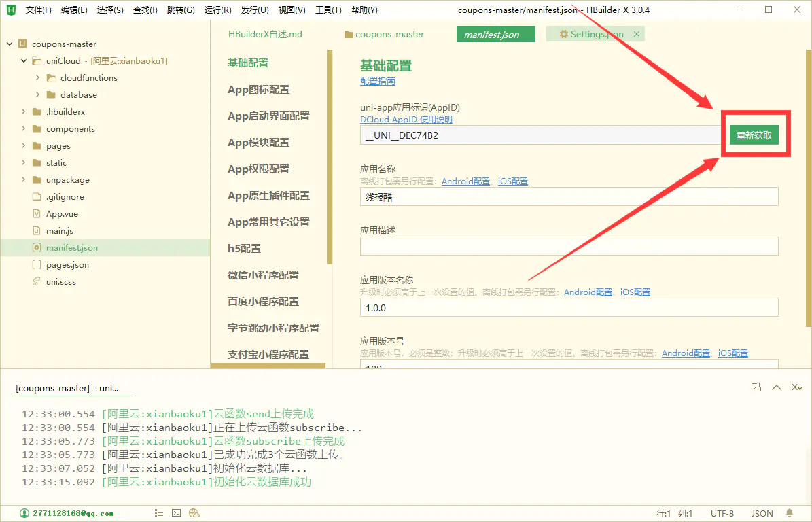Clear the console output
The image size is (812, 522).
(x=796, y=387)
